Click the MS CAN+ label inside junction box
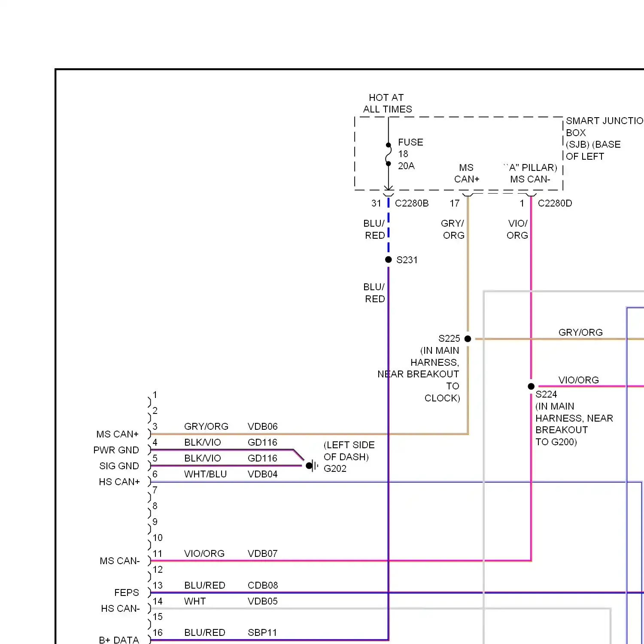This screenshot has width=644, height=644. 467,173
